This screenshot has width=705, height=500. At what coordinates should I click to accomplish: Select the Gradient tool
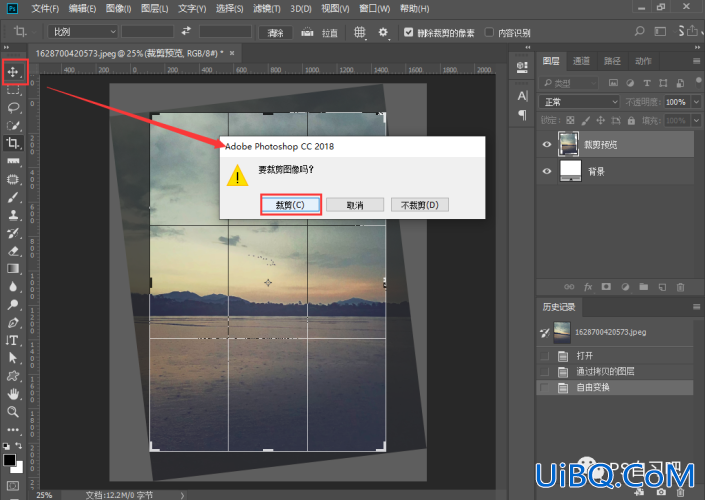[13, 268]
